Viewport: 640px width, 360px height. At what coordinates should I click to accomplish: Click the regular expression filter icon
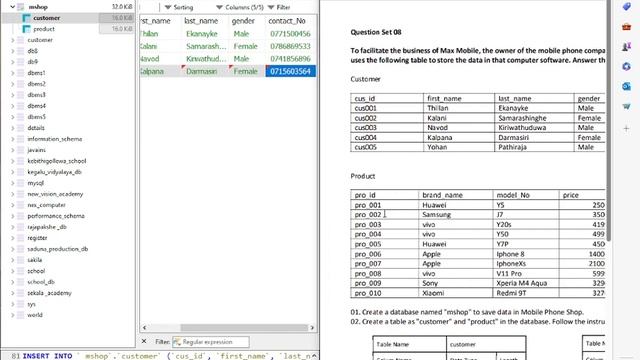click(x=177, y=342)
